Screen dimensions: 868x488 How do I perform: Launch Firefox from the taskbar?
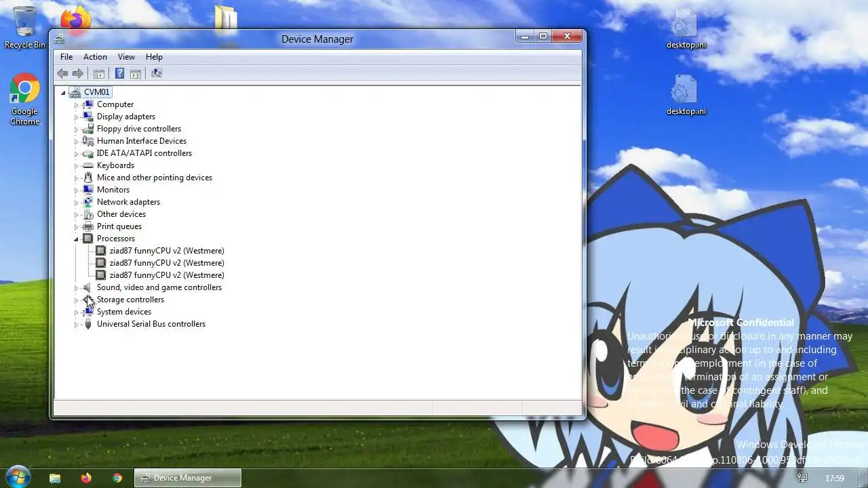pyautogui.click(x=86, y=478)
